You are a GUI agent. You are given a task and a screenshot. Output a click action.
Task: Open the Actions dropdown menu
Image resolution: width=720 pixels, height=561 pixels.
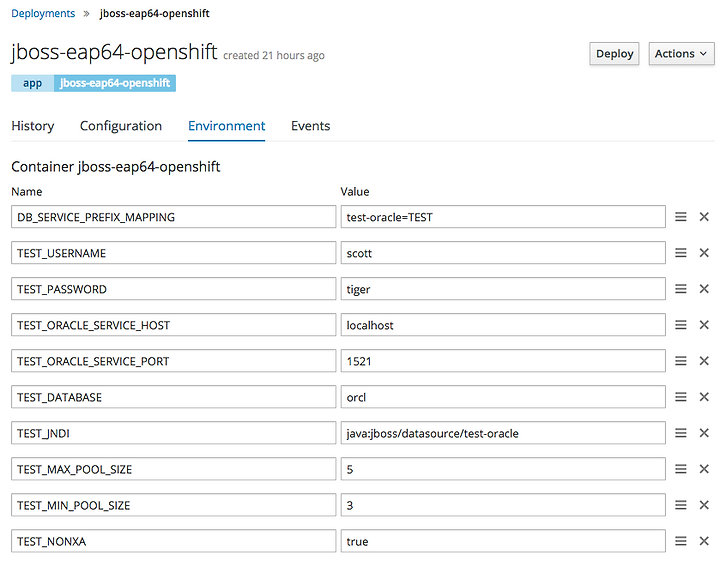click(681, 54)
